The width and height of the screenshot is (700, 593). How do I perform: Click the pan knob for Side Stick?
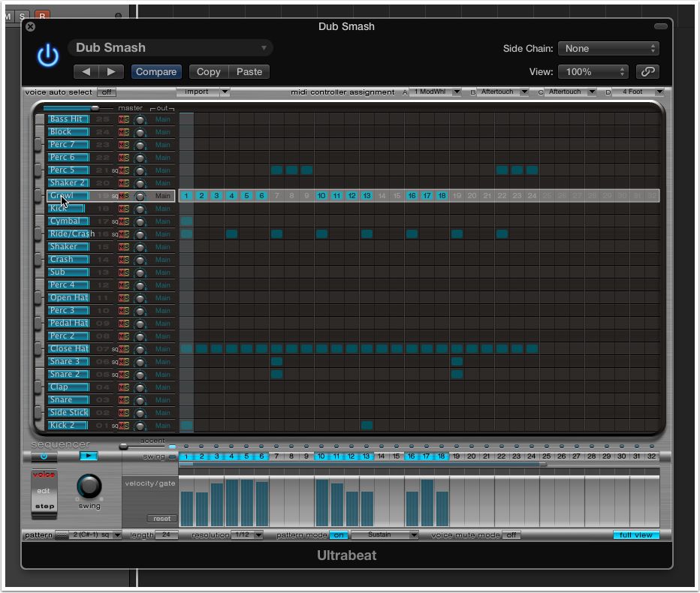[140, 413]
